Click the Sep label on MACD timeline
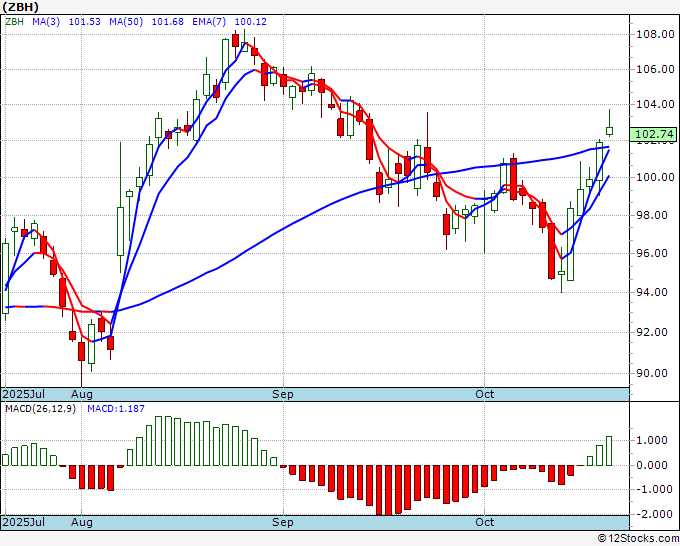This screenshot has height=546, width=680. 283,522
